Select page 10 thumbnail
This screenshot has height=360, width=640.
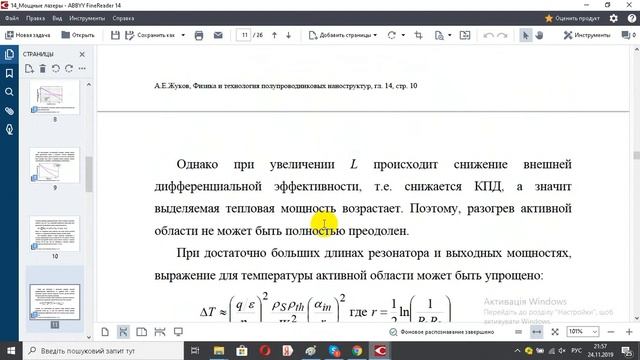(55, 234)
